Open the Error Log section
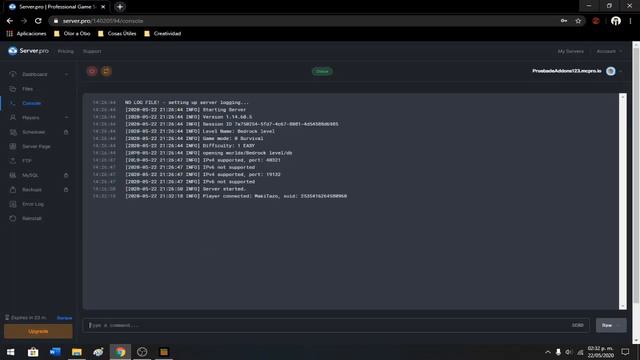The width and height of the screenshot is (640, 360). 33,204
